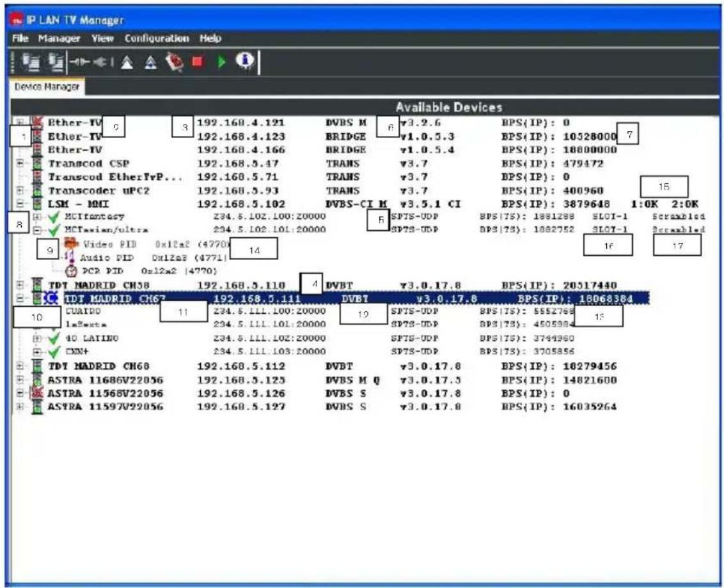724x588 pixels.
Task: Collapse the TDT MADRID CH67 node
Action: coord(20,298)
